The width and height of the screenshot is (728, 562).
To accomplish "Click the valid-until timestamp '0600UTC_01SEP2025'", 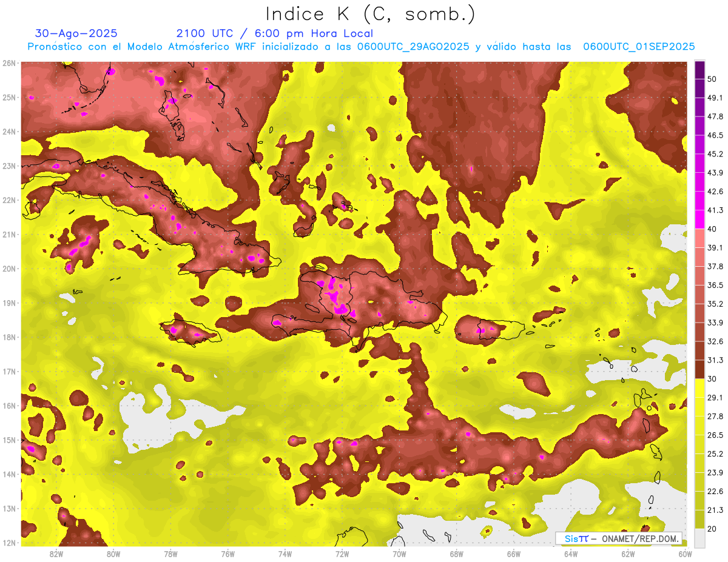I will [x=639, y=47].
